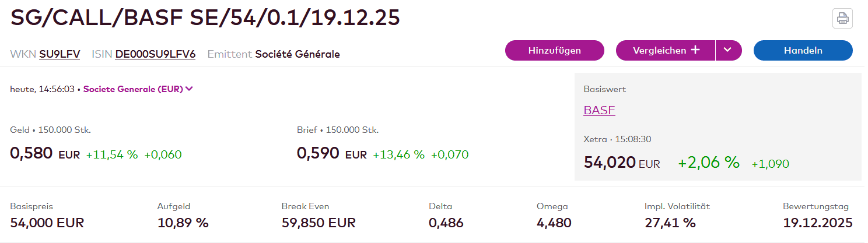Image resolution: width=868 pixels, height=243 pixels.
Task: Expand the Societe Generale (EUR) exchange selector
Action: click(x=138, y=89)
